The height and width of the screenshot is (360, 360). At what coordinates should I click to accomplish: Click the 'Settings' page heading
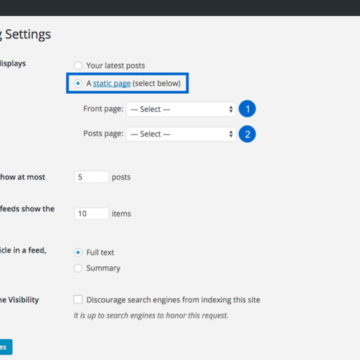(x=28, y=34)
